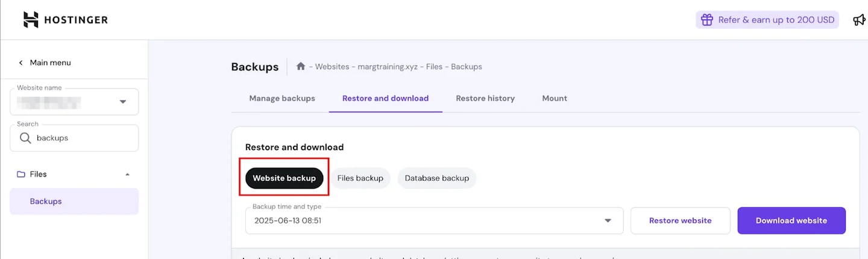This screenshot has height=259, width=868.
Task: Click the Hostinger logo
Action: coord(65,20)
